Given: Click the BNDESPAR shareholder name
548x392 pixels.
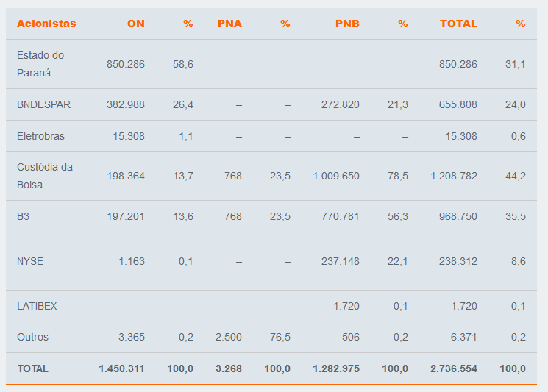Looking at the screenshot, I should click(43, 104).
